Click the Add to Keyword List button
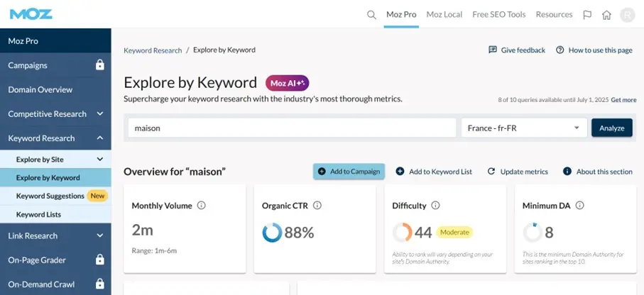 pos(434,172)
